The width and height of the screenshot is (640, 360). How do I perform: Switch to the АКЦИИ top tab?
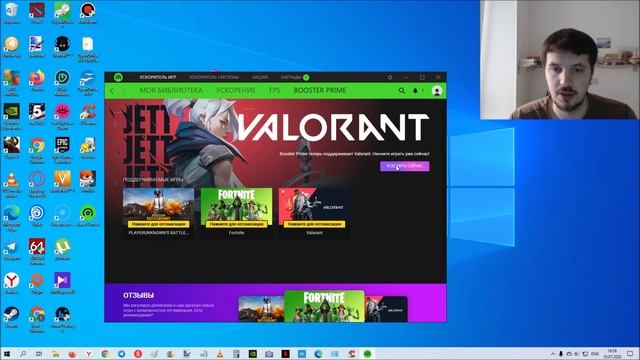(260, 77)
